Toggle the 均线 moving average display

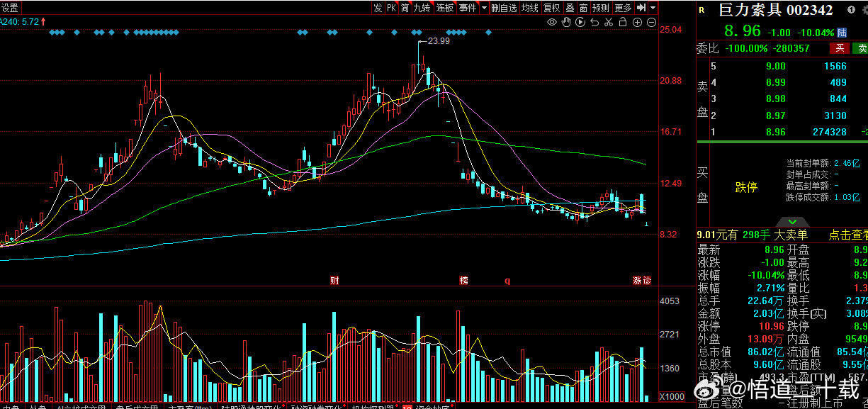pos(530,8)
